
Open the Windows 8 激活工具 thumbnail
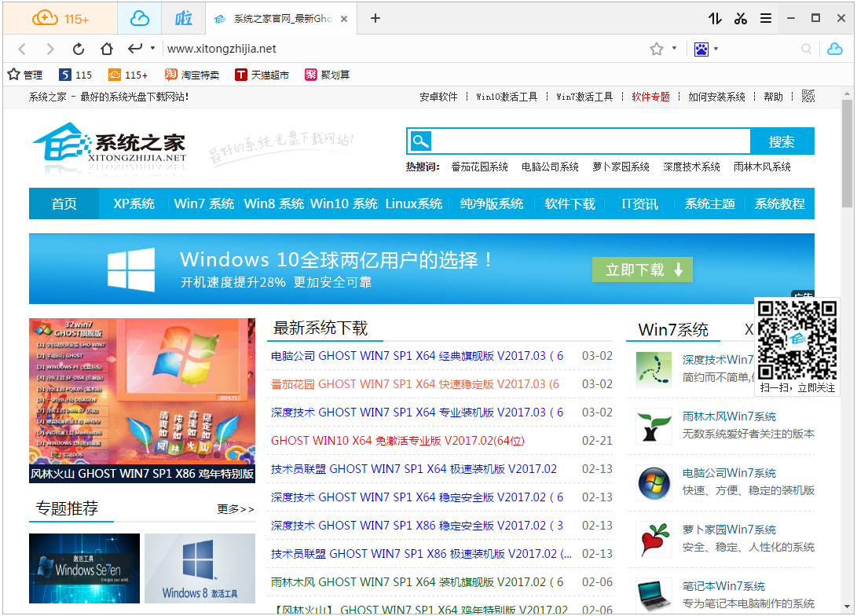[200, 568]
